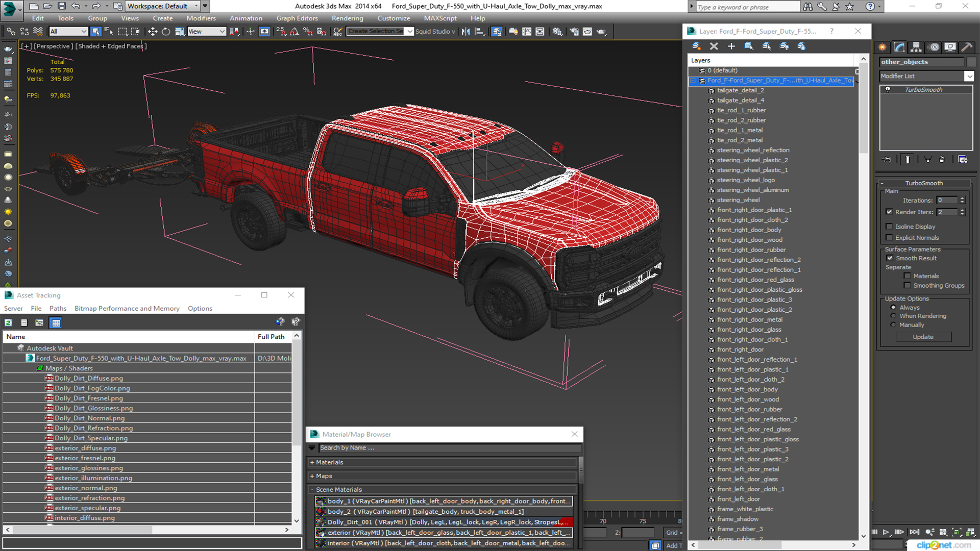980x551 pixels.
Task: Click the Align tool icon
Action: point(479,32)
